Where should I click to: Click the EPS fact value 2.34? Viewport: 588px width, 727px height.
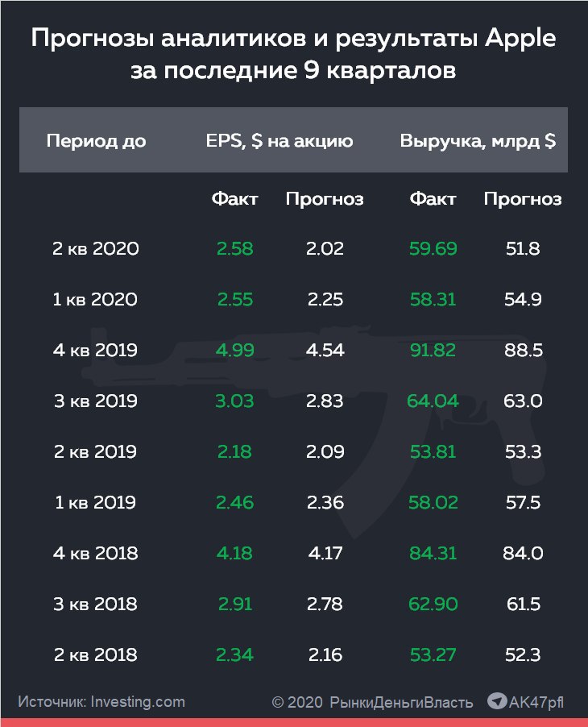234,654
